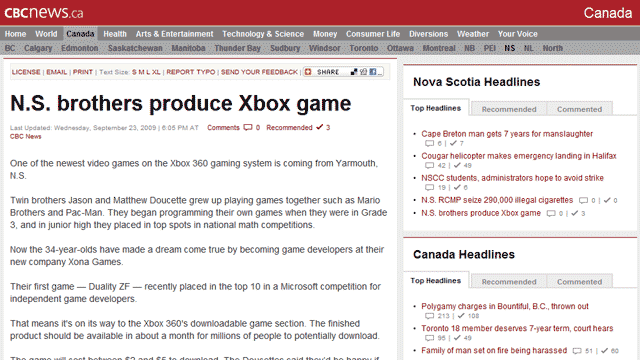This screenshot has height=360, width=640.
Task: Select North regional link
Action: point(553,48)
